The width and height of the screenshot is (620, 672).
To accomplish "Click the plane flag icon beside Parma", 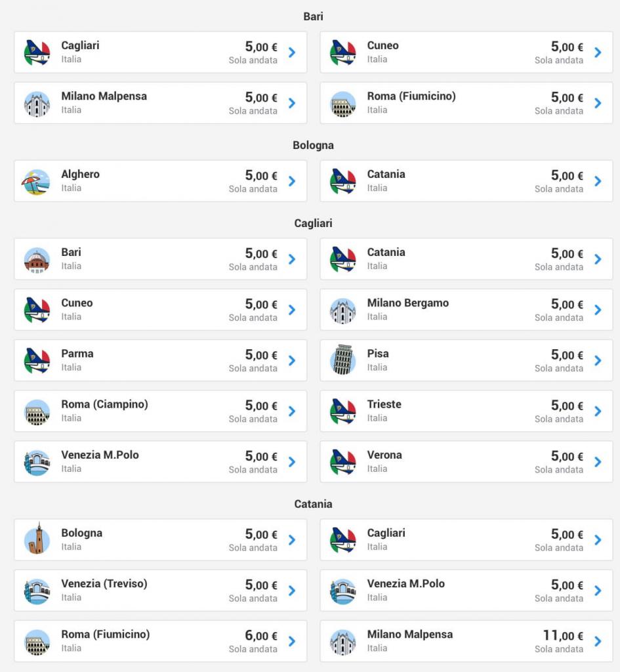I will tap(37, 360).
